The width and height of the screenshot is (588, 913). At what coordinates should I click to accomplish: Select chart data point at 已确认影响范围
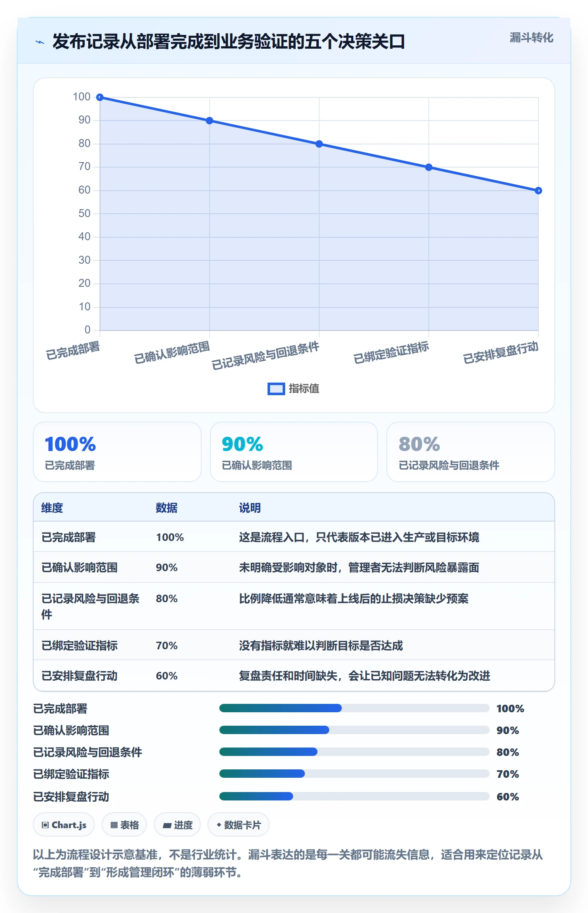(x=210, y=121)
